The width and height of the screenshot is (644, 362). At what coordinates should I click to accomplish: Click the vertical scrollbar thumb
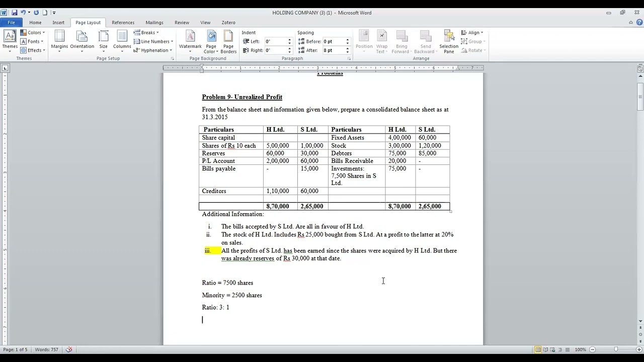tap(640, 96)
